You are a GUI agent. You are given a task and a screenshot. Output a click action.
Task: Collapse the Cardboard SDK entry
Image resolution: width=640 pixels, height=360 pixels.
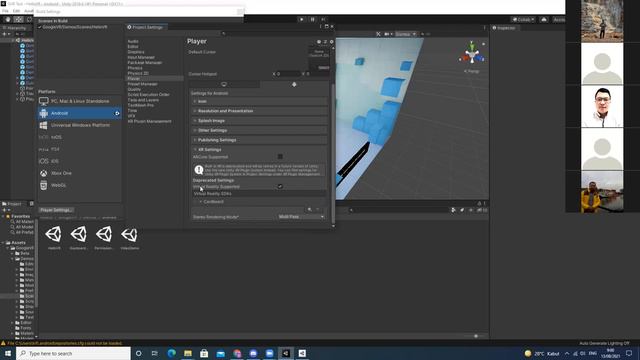pyautogui.click(x=200, y=202)
